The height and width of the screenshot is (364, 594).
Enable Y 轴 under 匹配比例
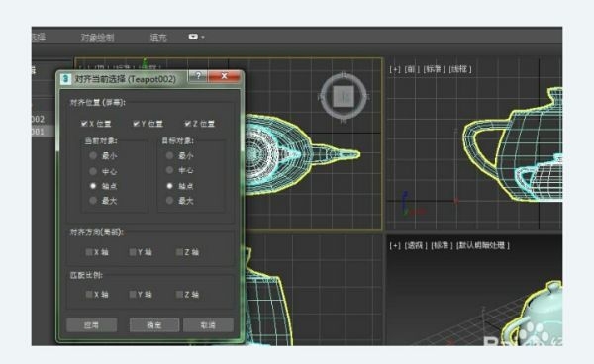tap(133, 294)
